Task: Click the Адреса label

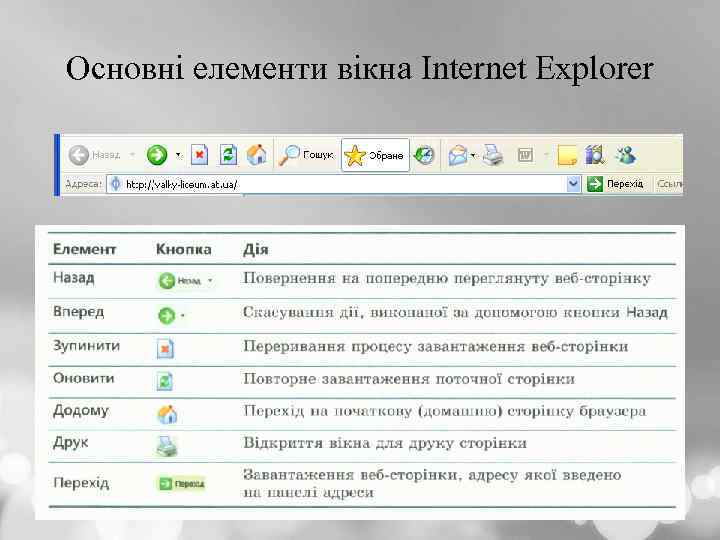Action: pos(83,184)
